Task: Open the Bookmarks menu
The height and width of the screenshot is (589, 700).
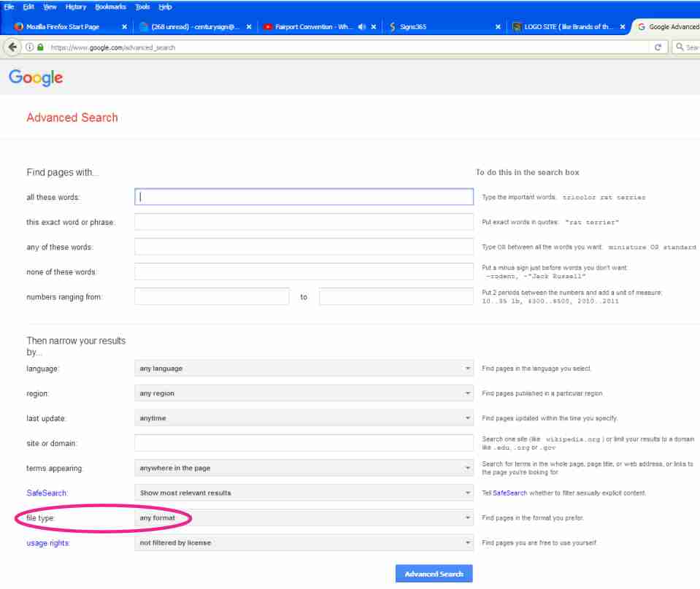Action: click(110, 7)
